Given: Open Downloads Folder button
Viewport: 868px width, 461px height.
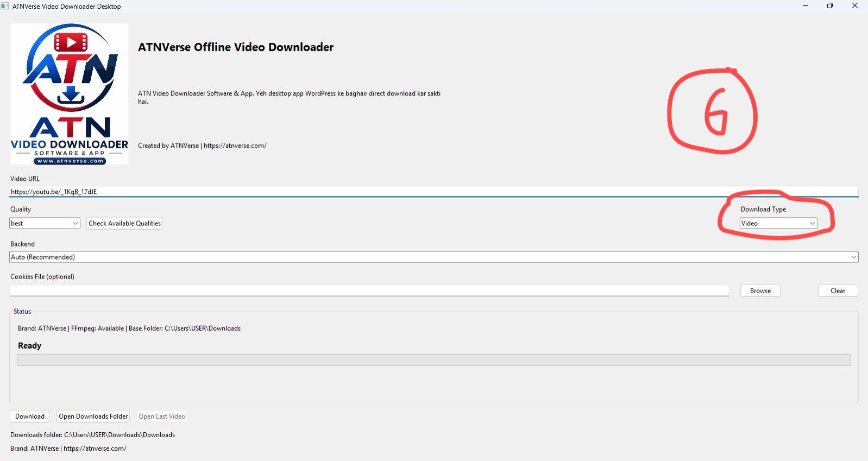Looking at the screenshot, I should [93, 416].
